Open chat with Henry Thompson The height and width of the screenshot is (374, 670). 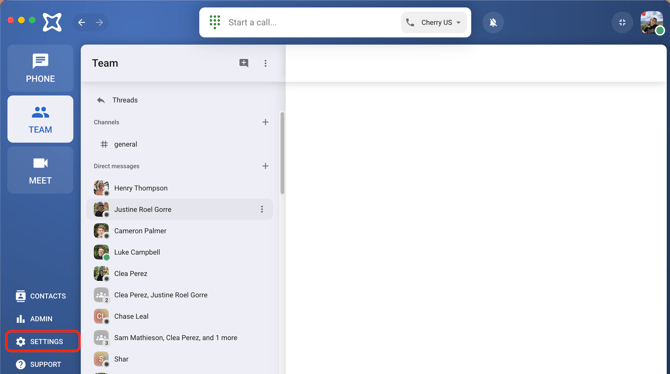179,188
